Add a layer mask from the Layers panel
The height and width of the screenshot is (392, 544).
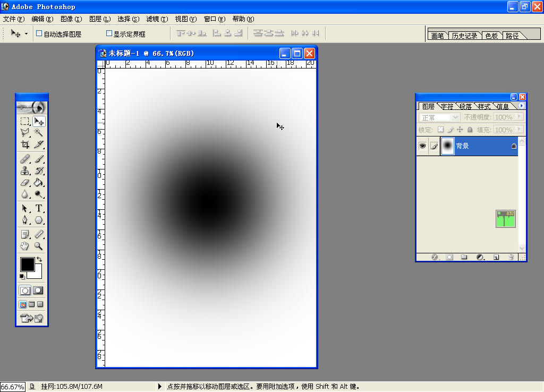pos(449,257)
